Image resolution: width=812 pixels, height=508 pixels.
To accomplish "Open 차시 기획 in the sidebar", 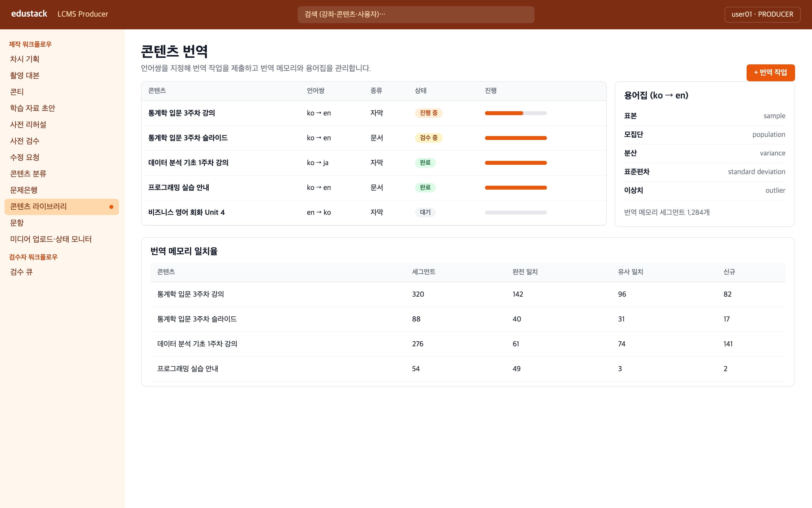I will [x=62, y=59].
